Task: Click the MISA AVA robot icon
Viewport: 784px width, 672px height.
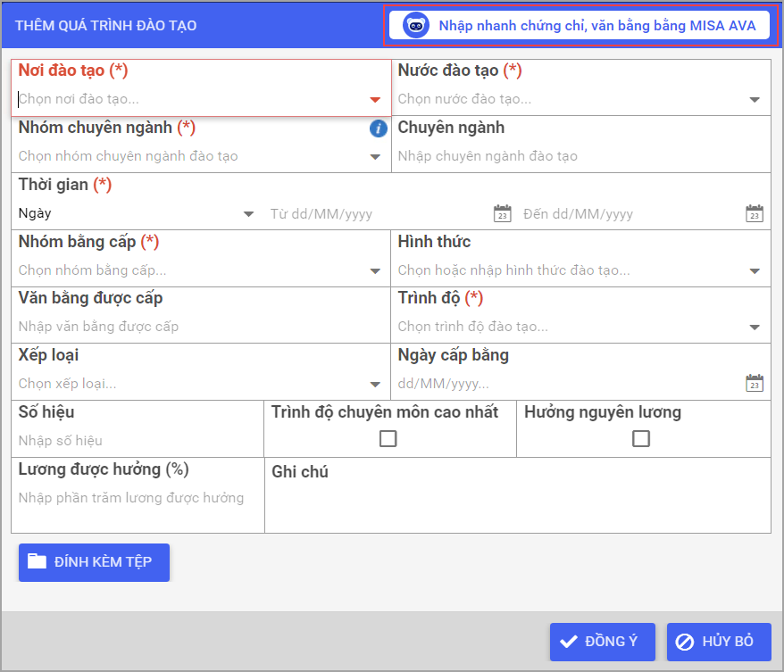Action: pos(416,25)
